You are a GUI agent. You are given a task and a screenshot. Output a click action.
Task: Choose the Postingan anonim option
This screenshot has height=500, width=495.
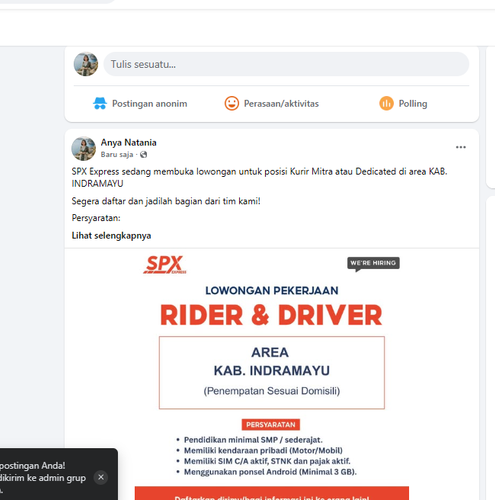click(140, 103)
